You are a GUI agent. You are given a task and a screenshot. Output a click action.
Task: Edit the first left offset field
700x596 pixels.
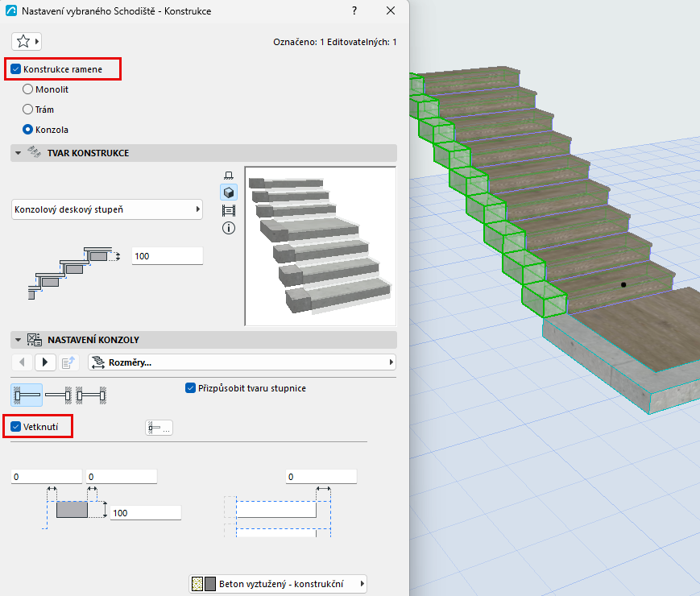coord(47,476)
